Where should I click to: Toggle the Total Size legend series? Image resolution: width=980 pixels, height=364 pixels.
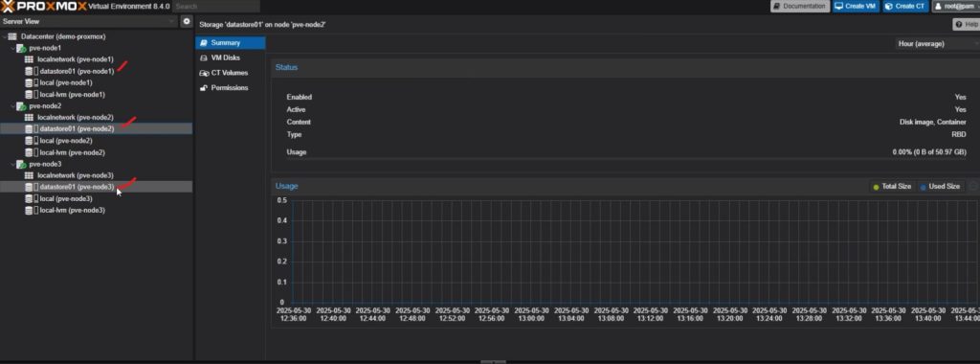tap(892, 187)
